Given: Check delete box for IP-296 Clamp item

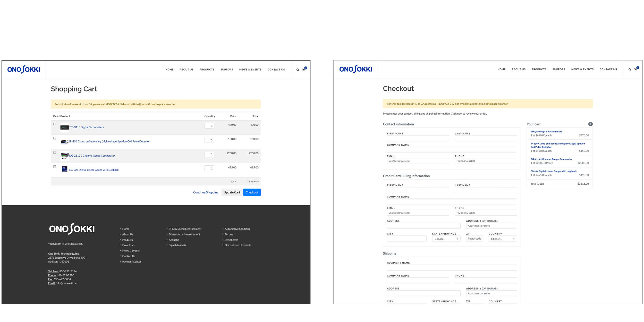Looking at the screenshot, I should click(55, 138).
